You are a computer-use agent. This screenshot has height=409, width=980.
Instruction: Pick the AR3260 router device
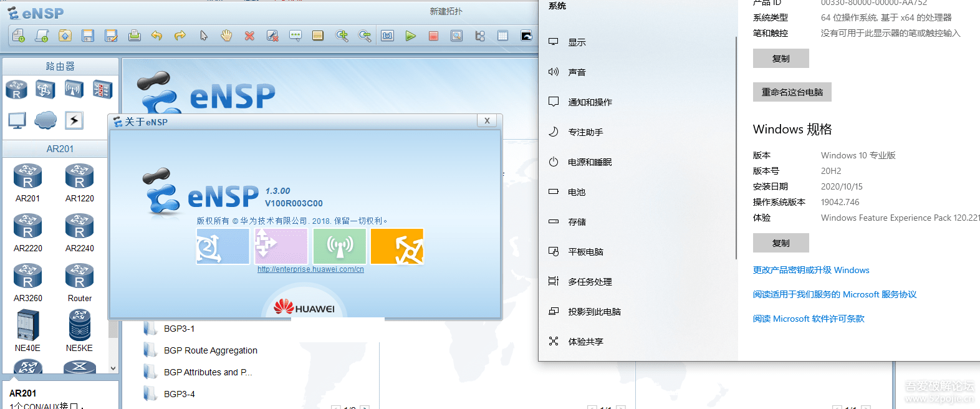[28, 282]
